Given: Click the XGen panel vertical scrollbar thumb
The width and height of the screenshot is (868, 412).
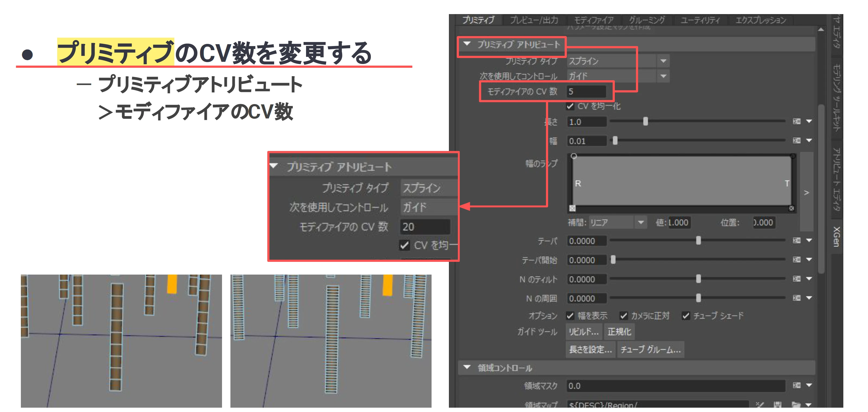Looking at the screenshot, I should click(x=821, y=189).
